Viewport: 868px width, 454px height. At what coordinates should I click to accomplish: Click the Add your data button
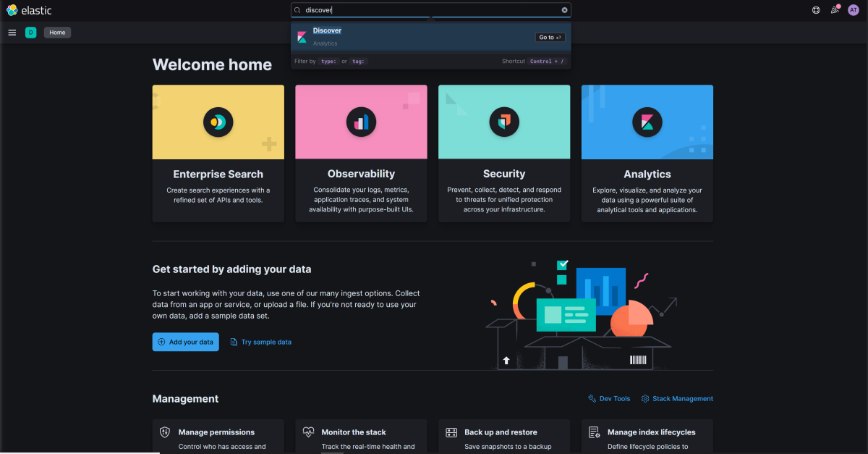(185, 342)
